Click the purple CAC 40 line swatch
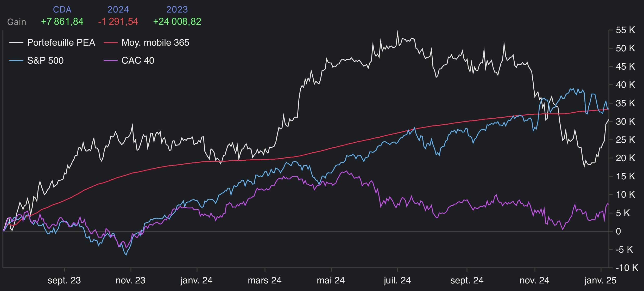This screenshot has height=291, width=644. (111, 60)
